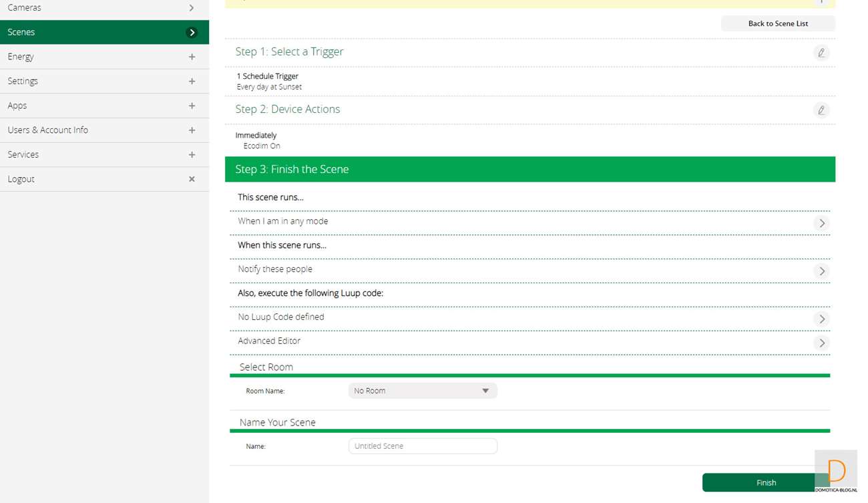Click the scene Name input field
Screen dimensions: 868x503
(x=423, y=446)
